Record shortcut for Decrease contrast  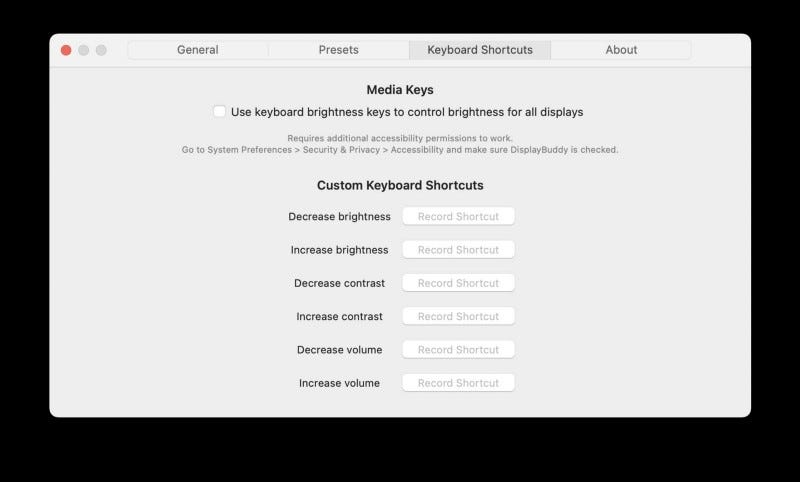pyautogui.click(x=458, y=283)
